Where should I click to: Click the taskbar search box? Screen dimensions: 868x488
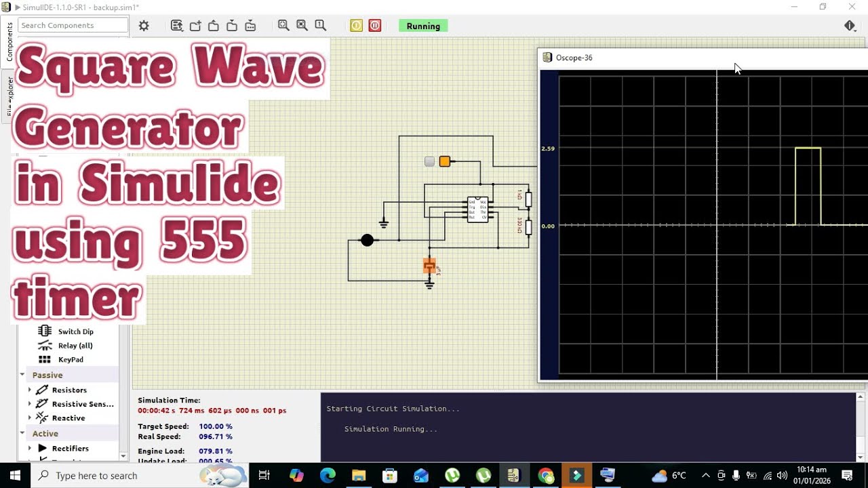[x=140, y=475]
